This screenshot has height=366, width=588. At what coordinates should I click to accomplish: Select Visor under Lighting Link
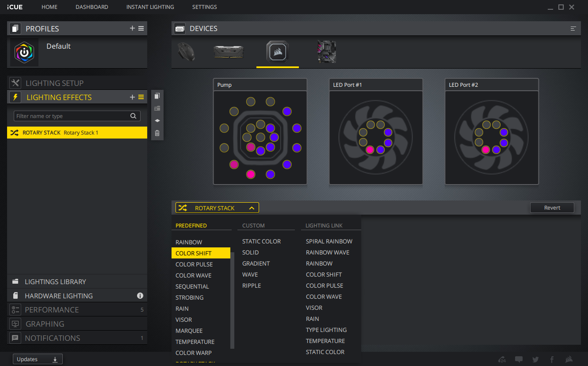point(314,308)
